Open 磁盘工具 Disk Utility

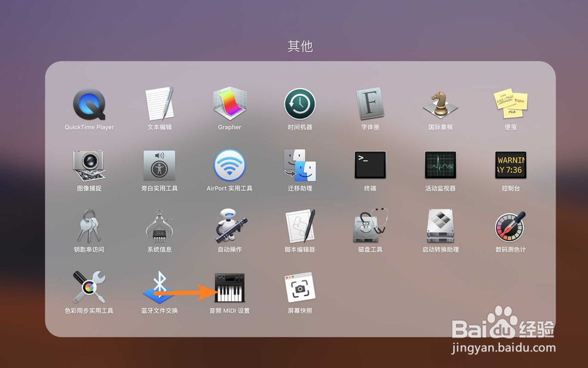click(370, 226)
